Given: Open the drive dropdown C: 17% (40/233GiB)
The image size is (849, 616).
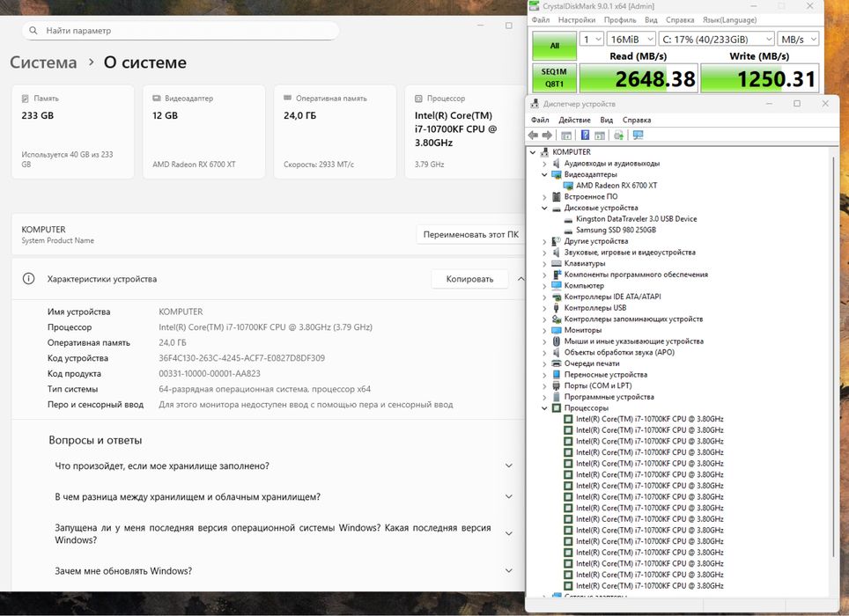Looking at the screenshot, I should coord(717,39).
